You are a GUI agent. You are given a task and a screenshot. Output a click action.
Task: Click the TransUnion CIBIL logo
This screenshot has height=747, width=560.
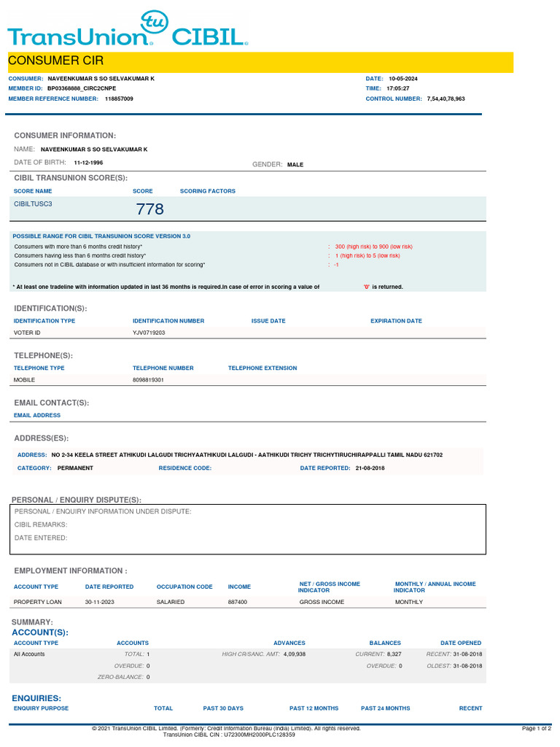pyautogui.click(x=128, y=28)
